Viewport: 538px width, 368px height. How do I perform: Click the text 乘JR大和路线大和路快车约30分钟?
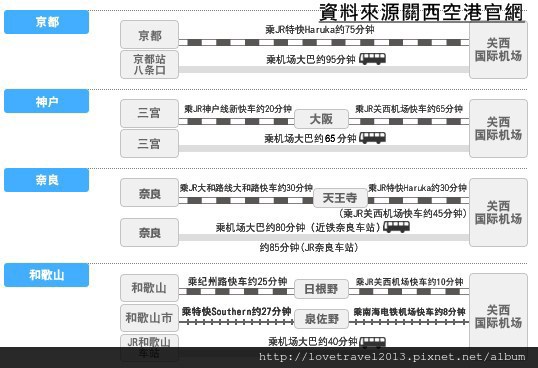(x=246, y=188)
